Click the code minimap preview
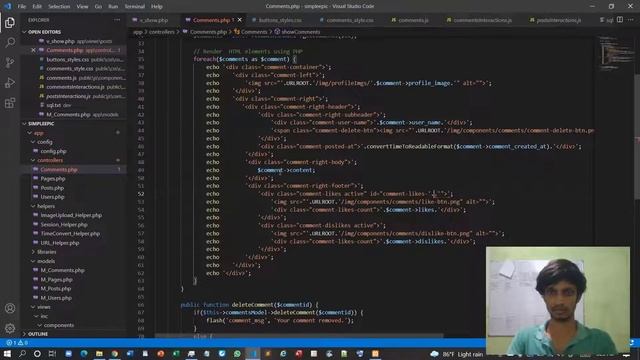Viewport: 640px width, 360px height. click(x=616, y=53)
